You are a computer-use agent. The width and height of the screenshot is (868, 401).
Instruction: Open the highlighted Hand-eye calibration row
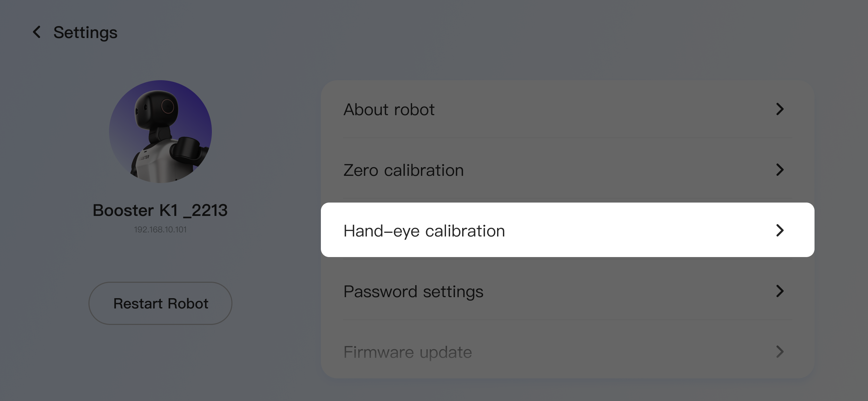point(567,230)
